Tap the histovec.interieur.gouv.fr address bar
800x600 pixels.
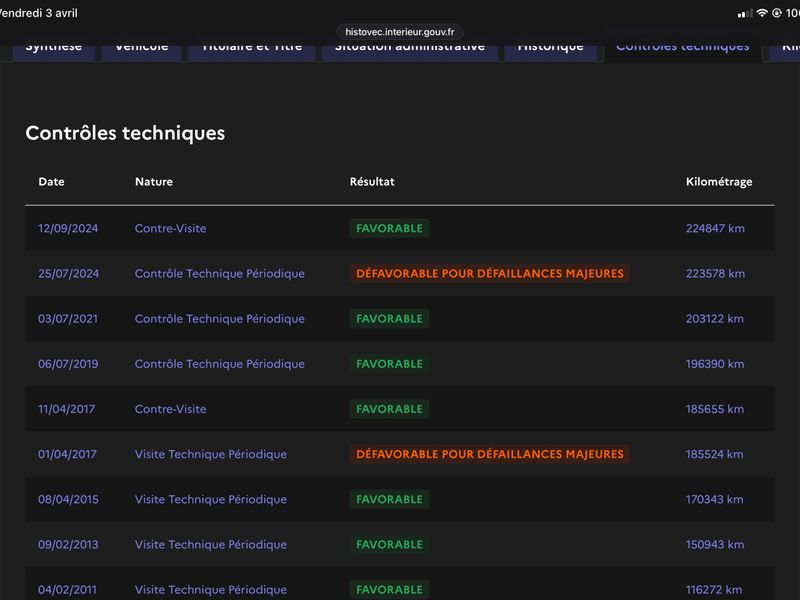pyautogui.click(x=399, y=32)
